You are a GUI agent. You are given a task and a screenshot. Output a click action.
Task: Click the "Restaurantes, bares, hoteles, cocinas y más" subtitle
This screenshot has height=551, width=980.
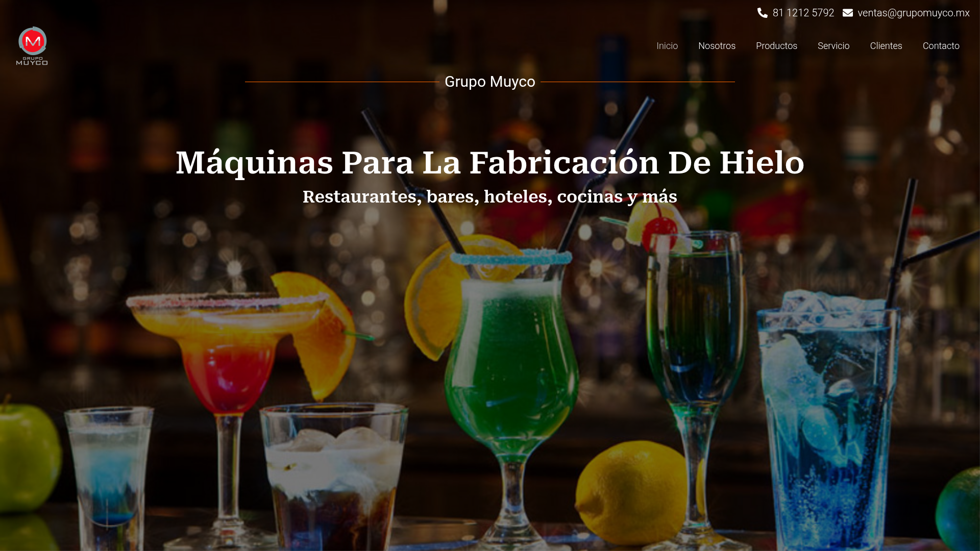pyautogui.click(x=490, y=197)
